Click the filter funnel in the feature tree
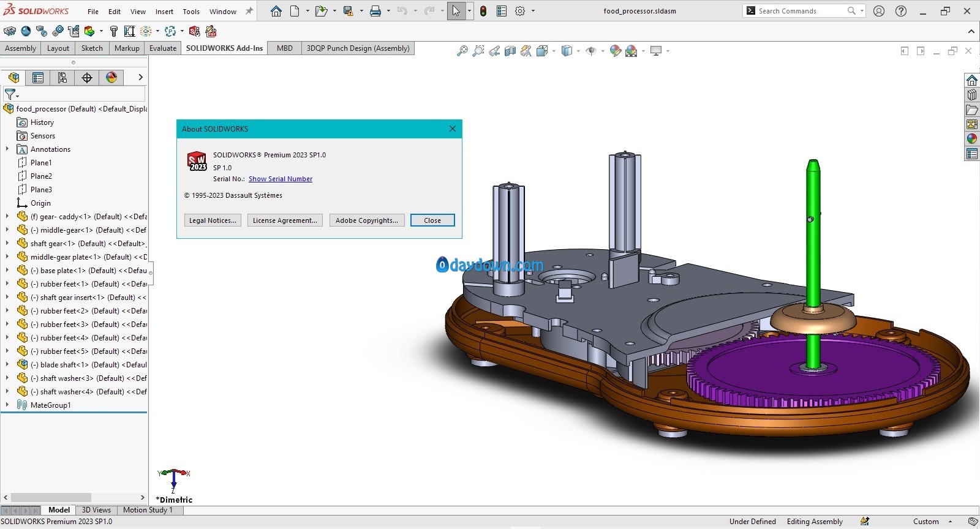This screenshot has width=980, height=529. pos(10,94)
